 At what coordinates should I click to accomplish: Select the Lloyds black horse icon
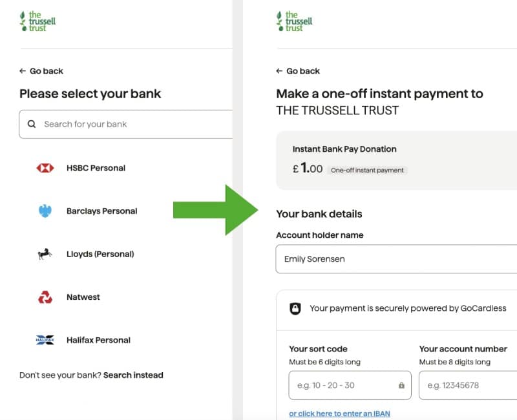45,254
